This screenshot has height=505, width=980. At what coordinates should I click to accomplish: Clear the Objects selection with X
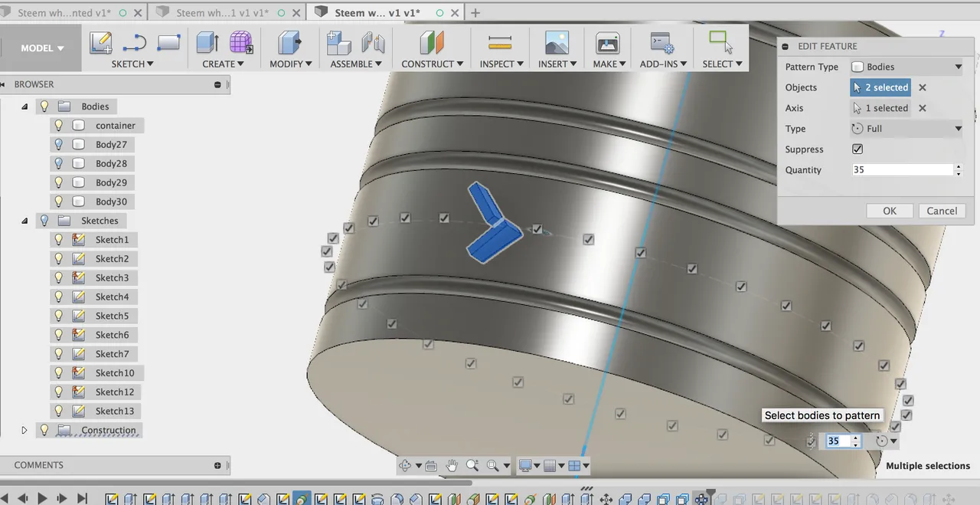click(923, 87)
